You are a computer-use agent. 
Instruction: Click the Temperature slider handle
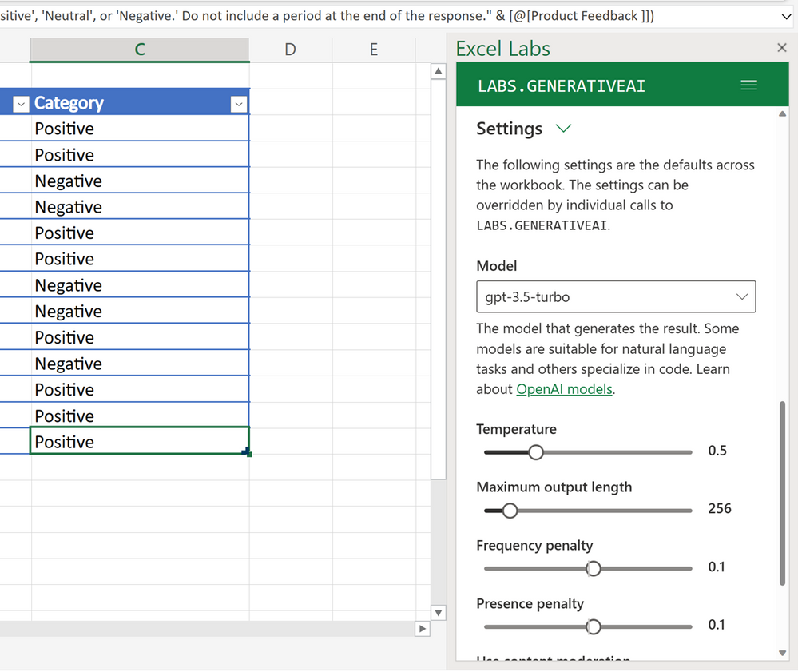[535, 452]
